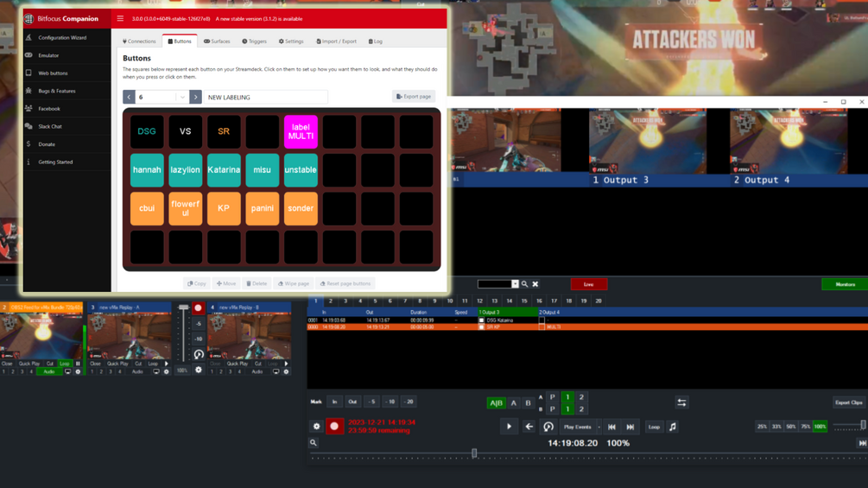The image size is (868, 488).
Task: Open Configuration Wizard in Companion sidebar
Action: 62,38
